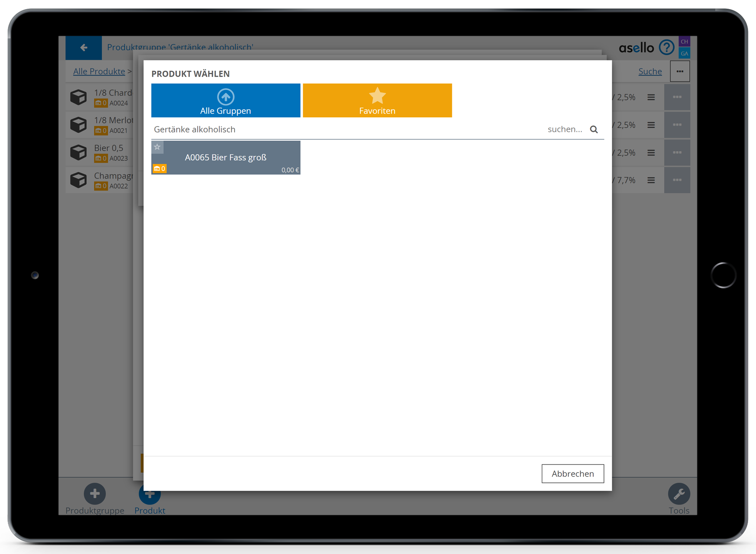Select the A0065 Bier Fass groß tile
Screen dimensions: 756x554
[x=225, y=157]
